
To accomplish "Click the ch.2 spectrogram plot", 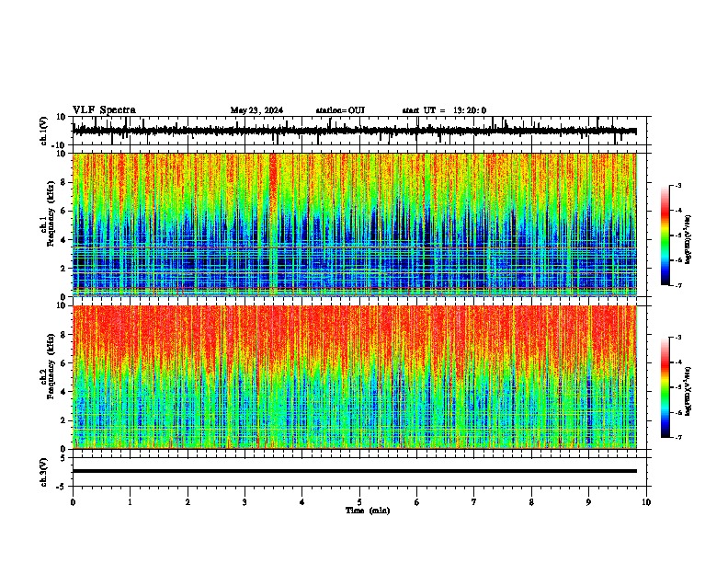I will coord(355,377).
